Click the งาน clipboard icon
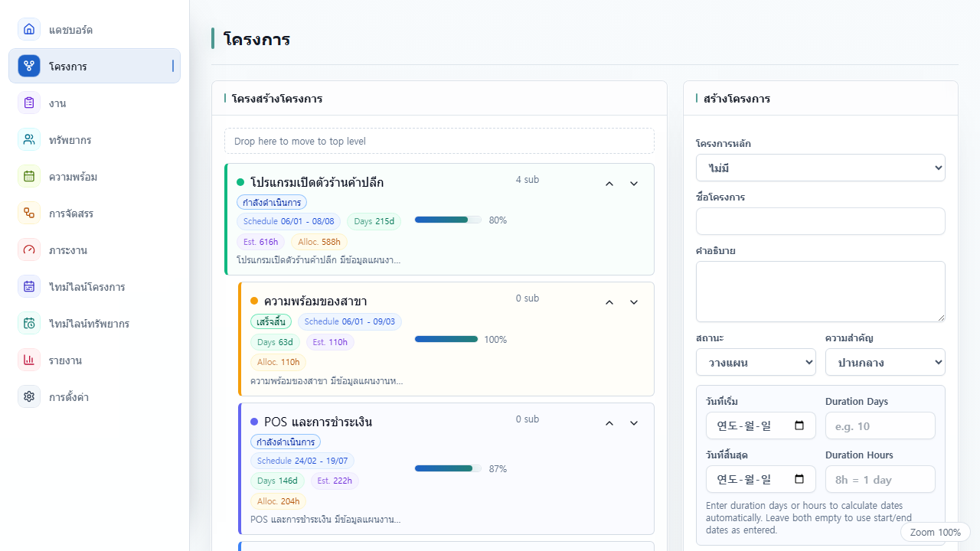Image resolution: width=980 pixels, height=551 pixels. [x=29, y=103]
